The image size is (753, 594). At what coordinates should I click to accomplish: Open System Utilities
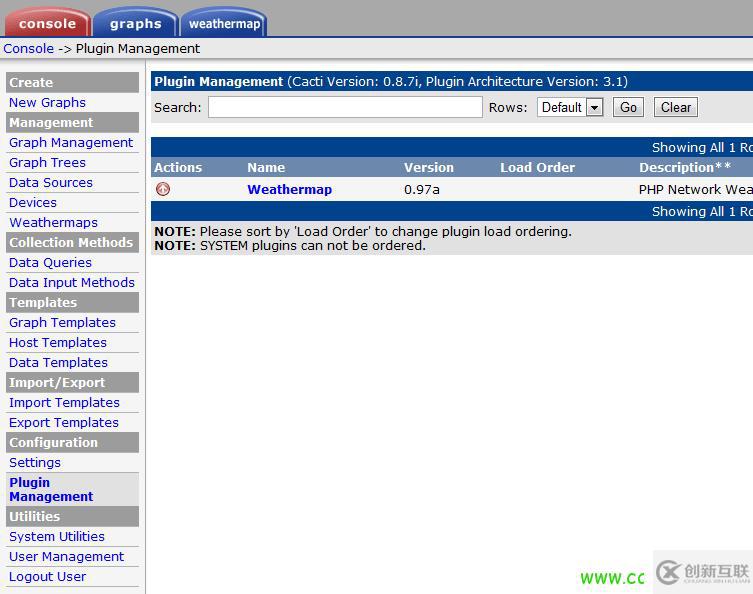[57, 536]
